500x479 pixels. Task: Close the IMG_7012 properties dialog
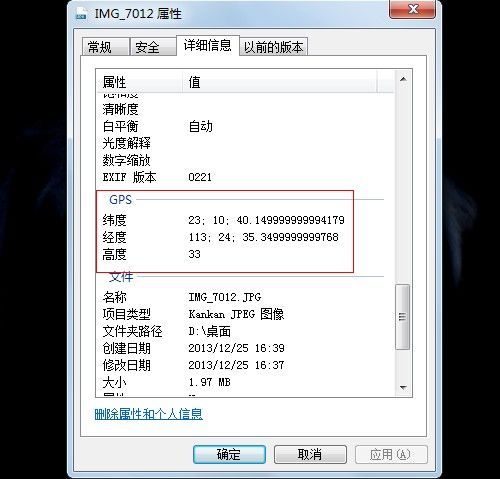tap(412, 9)
